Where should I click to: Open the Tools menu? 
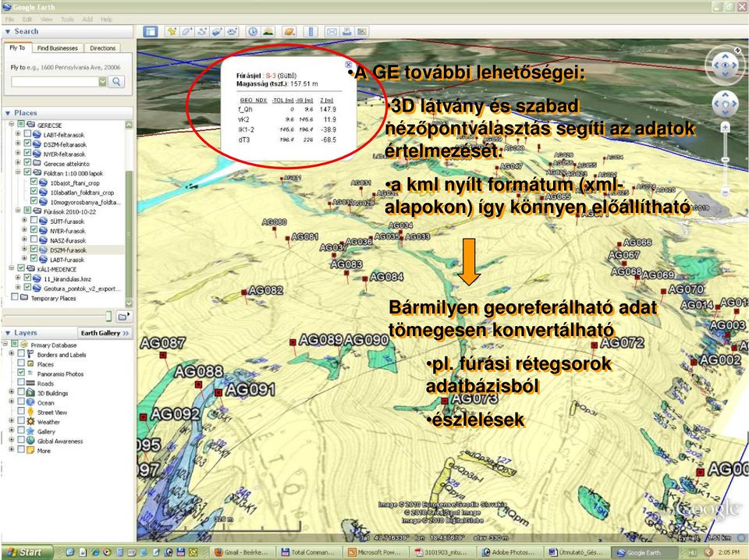[x=67, y=19]
